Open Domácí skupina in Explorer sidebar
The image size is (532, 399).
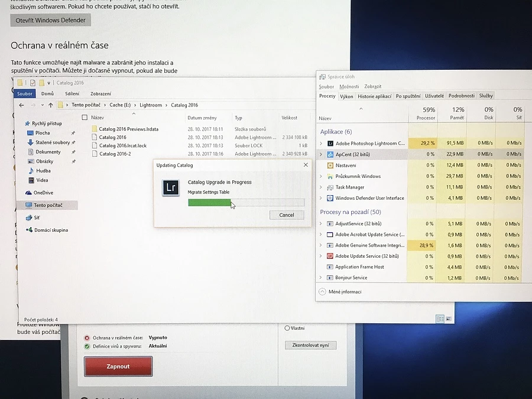47,230
